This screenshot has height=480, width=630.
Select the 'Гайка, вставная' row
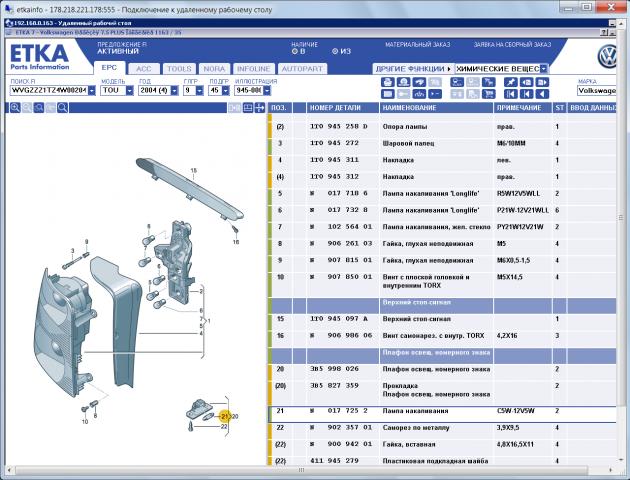(442, 445)
